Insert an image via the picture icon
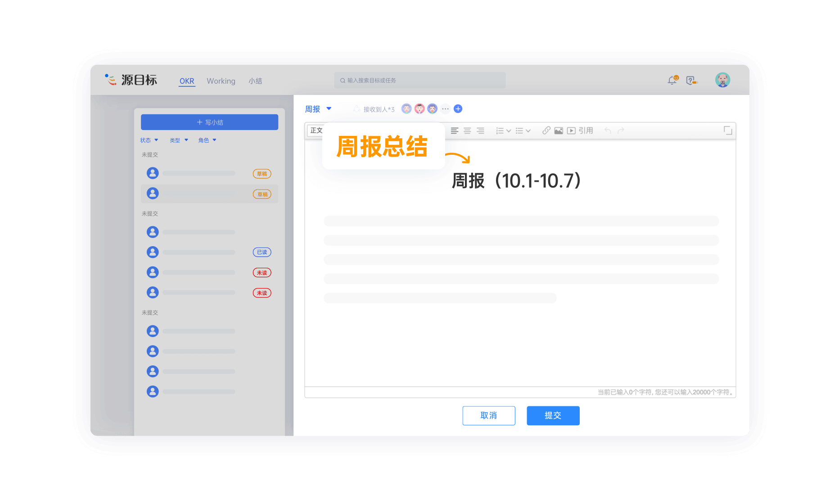 tap(559, 130)
